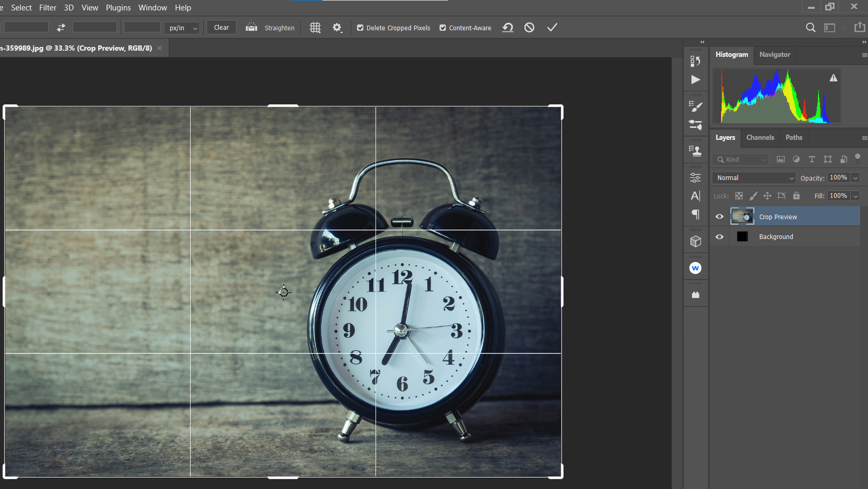Open the Kind filter dropdown
The width and height of the screenshot is (868, 489).
tap(740, 159)
